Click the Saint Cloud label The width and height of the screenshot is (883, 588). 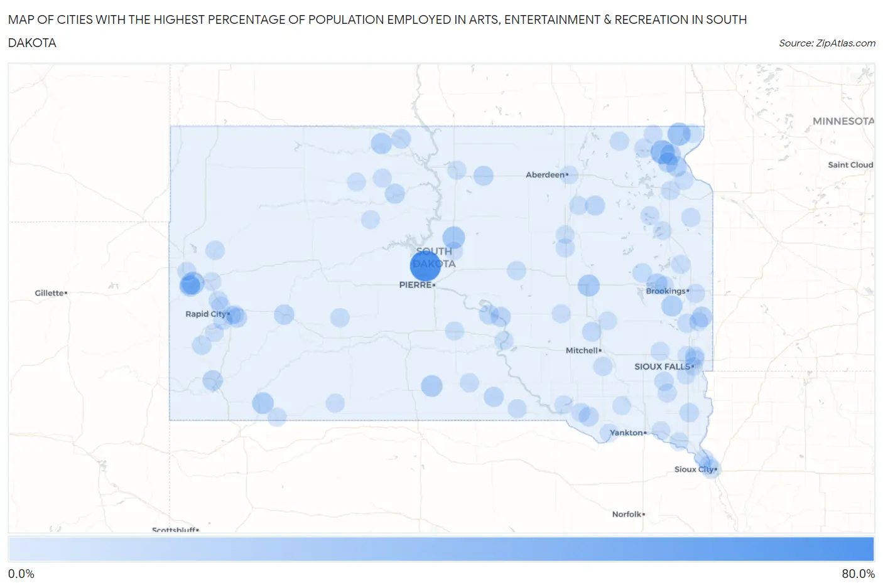[850, 165]
